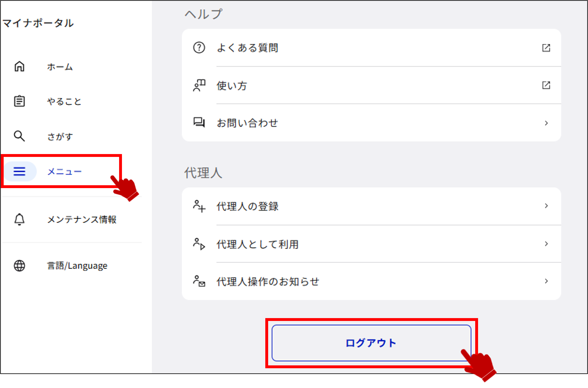Click the マイナポータル title
The height and width of the screenshot is (388, 588).
(x=38, y=23)
